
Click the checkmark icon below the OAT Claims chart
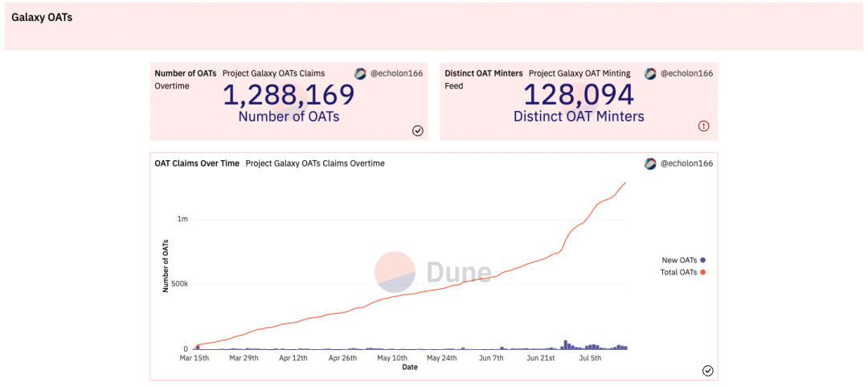tap(707, 371)
